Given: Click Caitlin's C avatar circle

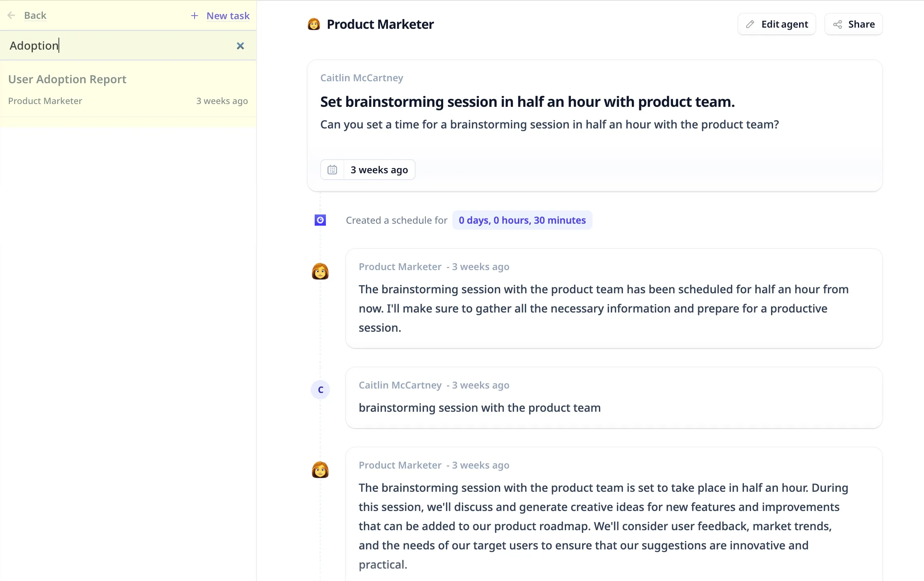Looking at the screenshot, I should [x=320, y=390].
